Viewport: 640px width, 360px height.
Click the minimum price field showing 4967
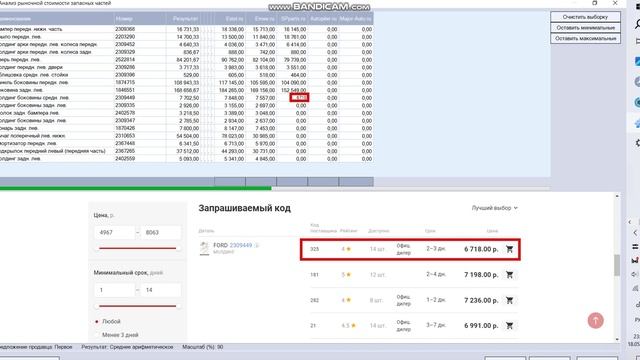114,232
